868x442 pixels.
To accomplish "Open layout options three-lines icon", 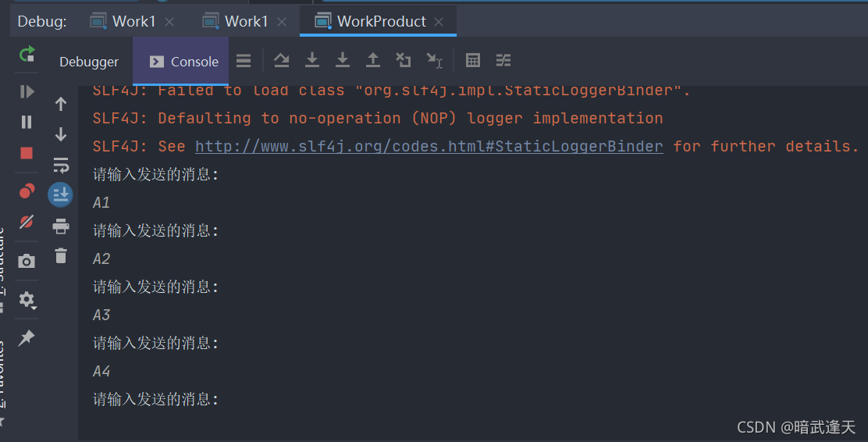I will pyautogui.click(x=244, y=60).
